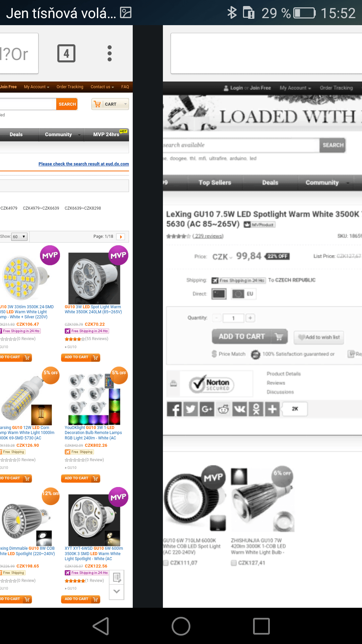Image resolution: width=362 pixels, height=644 pixels.
Task: Check the GU10 6W 710LM product checkbox
Action: [166, 563]
